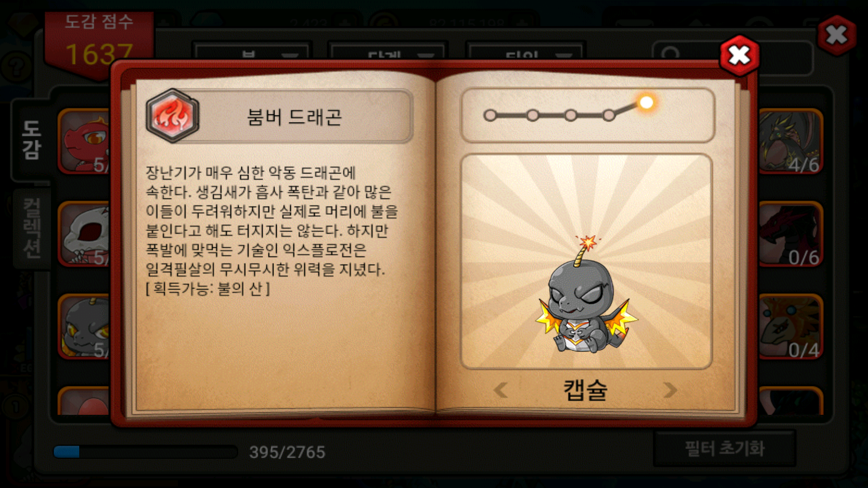The image size is (868, 488).
Task: Open the 도감 side tab
Action: click(x=31, y=140)
